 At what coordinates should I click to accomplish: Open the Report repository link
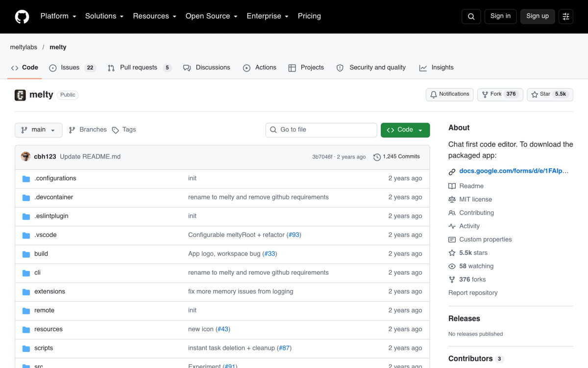point(473,293)
